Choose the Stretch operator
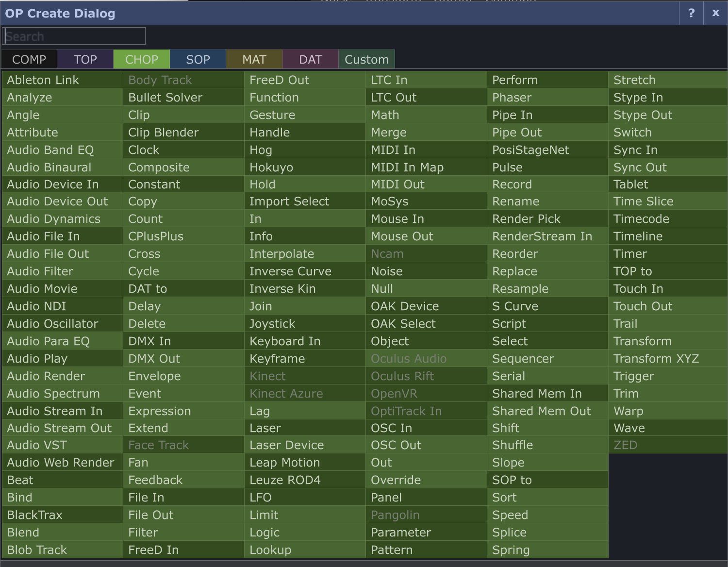728x567 pixels. click(668, 80)
